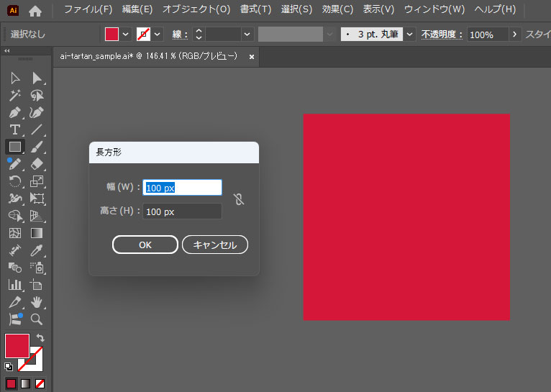The image size is (551, 392).
Task: Adjust stroke weight stepper arrows
Action: pyautogui.click(x=199, y=34)
